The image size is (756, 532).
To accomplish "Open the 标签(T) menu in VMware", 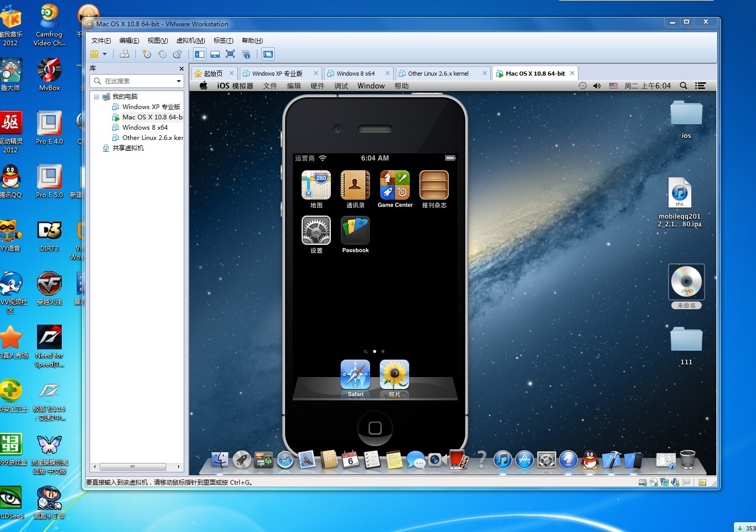I will (223, 41).
